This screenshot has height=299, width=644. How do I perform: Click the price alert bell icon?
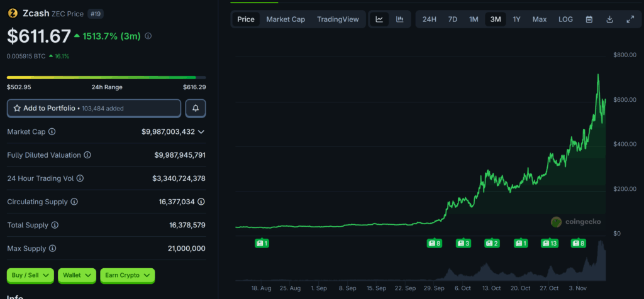196,108
